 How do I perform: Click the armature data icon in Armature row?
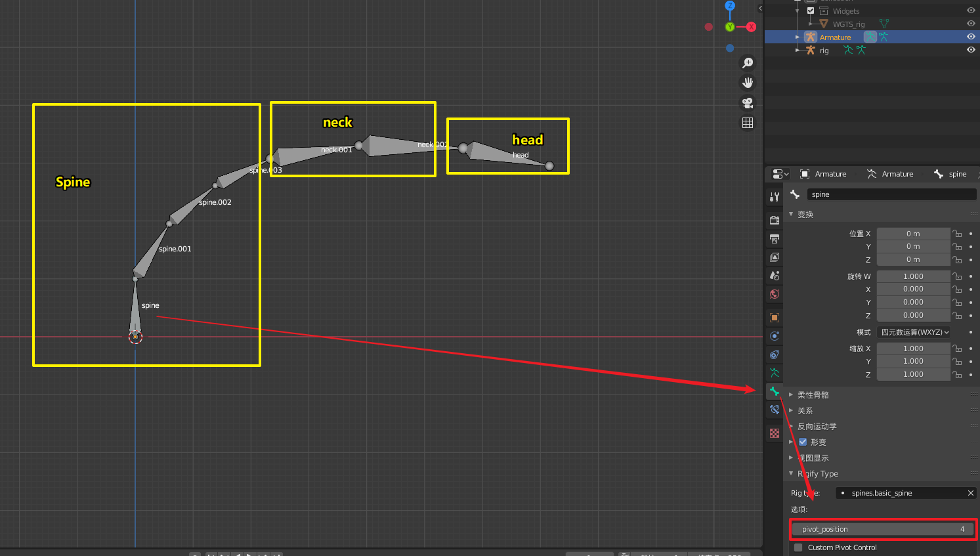coord(870,37)
